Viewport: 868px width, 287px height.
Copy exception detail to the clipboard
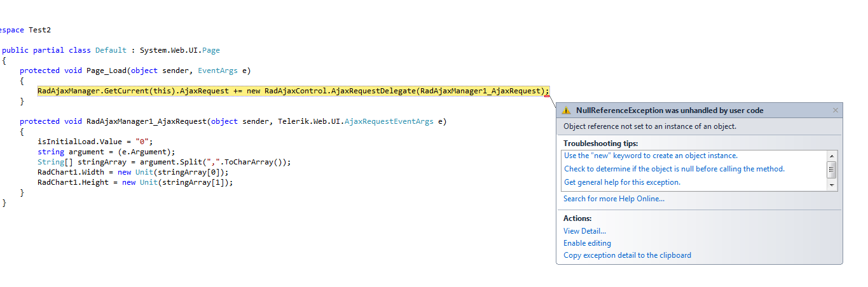[627, 255]
